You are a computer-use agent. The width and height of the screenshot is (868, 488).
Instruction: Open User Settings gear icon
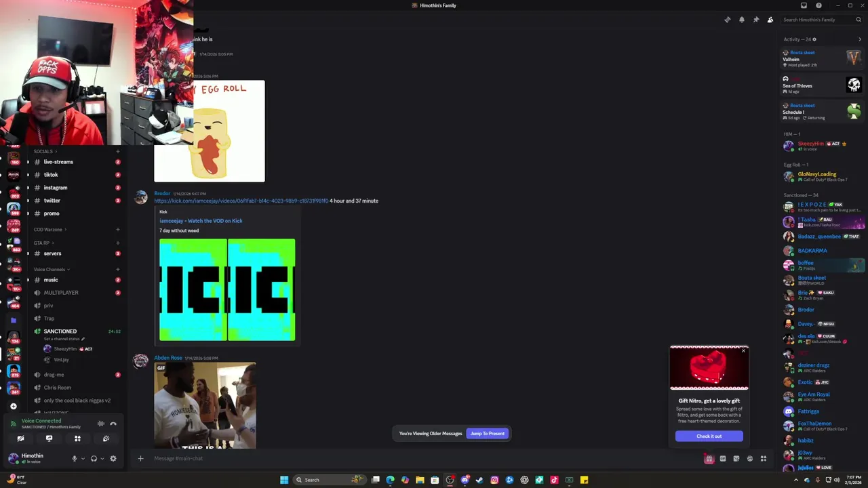[x=113, y=459]
